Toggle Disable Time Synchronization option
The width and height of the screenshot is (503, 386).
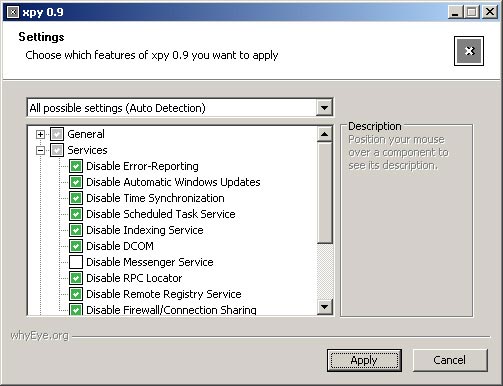76,198
